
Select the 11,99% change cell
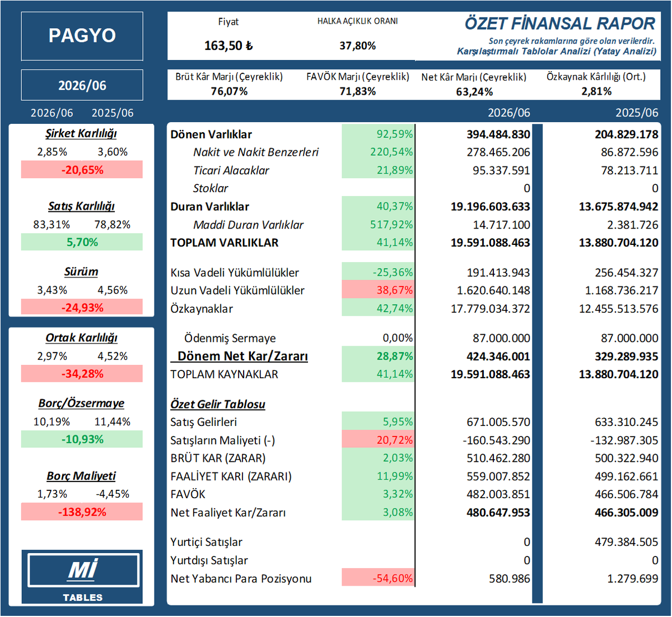pyautogui.click(x=378, y=476)
